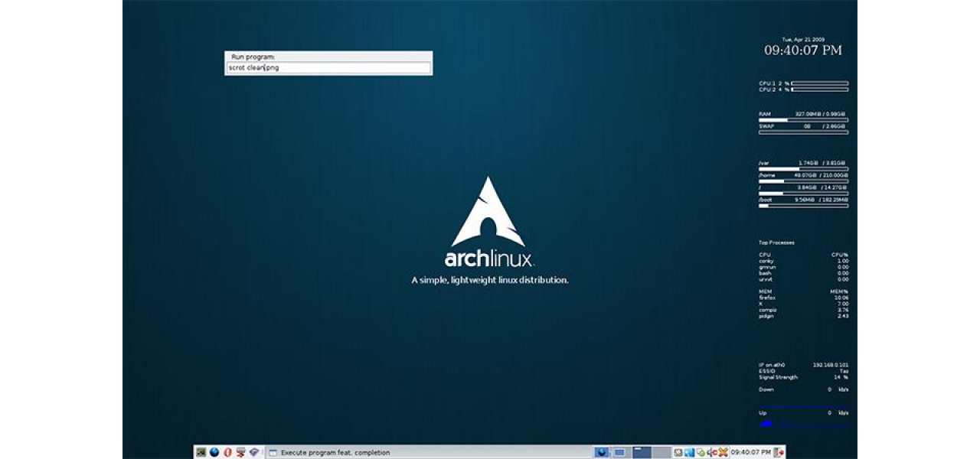The image size is (980, 459).
Task: Click the green tray icon
Action: pos(701,452)
